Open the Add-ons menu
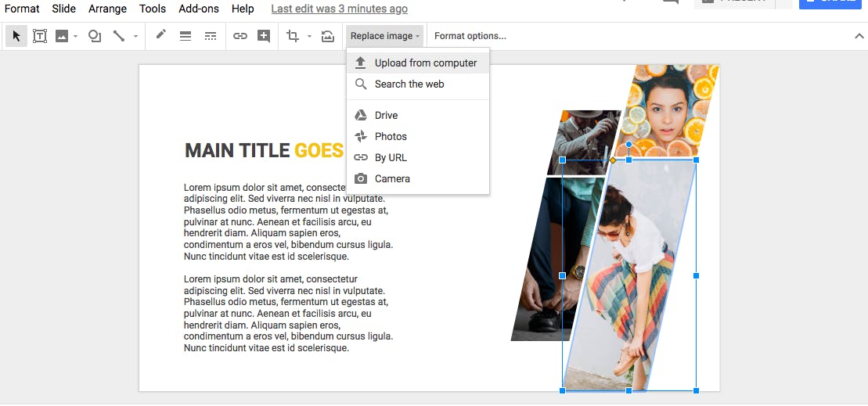Viewport: 868px width, 406px height. 199,9
